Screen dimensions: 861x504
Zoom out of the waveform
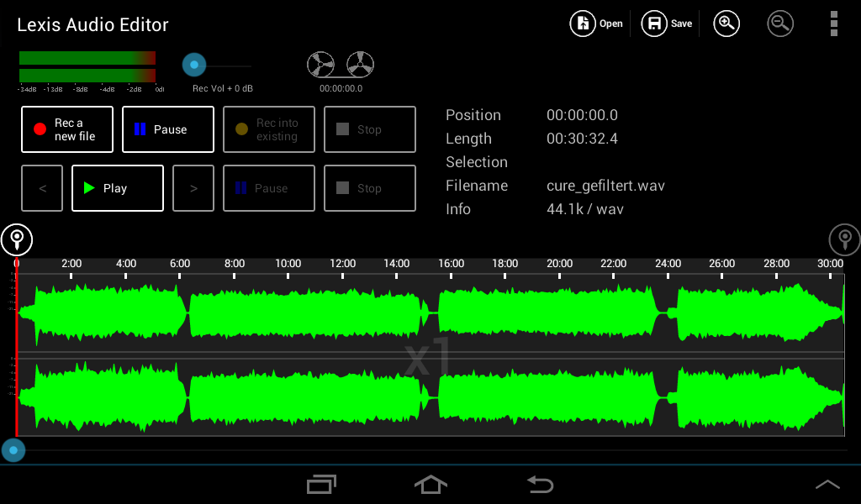click(x=780, y=24)
